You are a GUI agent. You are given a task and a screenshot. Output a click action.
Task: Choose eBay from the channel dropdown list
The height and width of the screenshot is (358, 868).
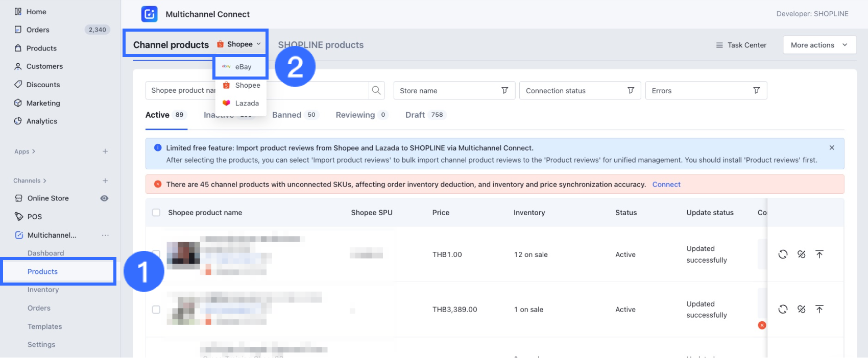pyautogui.click(x=240, y=67)
